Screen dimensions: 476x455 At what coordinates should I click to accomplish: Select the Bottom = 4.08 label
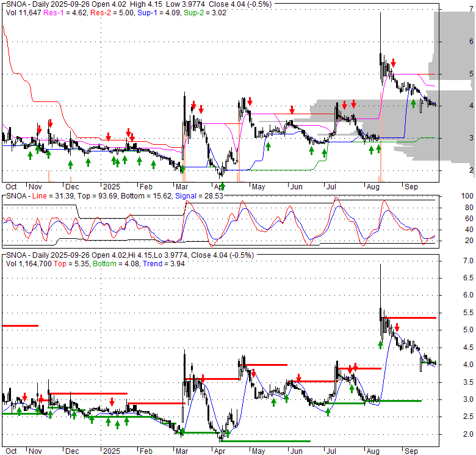point(117,264)
